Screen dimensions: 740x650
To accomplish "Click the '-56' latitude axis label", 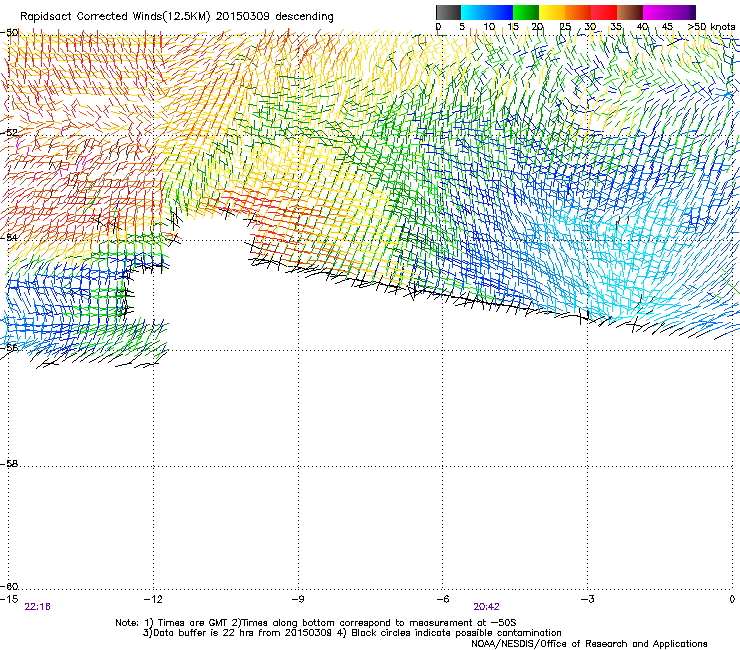I will (x=10, y=347).
